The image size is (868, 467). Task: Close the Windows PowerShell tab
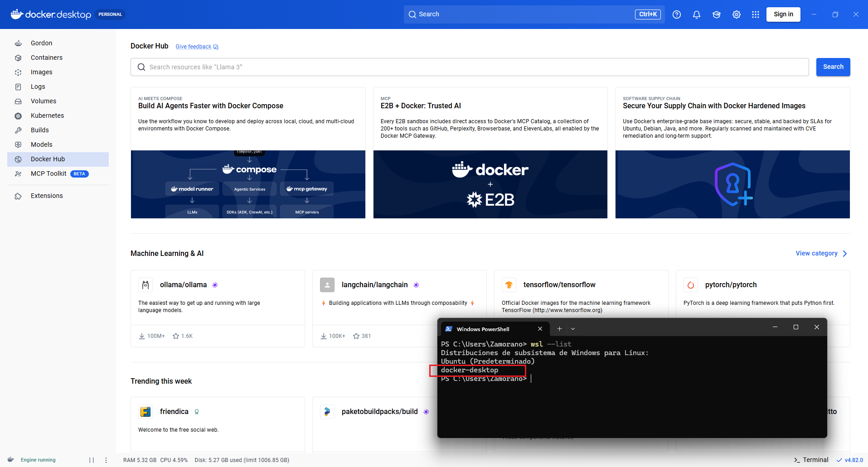[x=540, y=329]
